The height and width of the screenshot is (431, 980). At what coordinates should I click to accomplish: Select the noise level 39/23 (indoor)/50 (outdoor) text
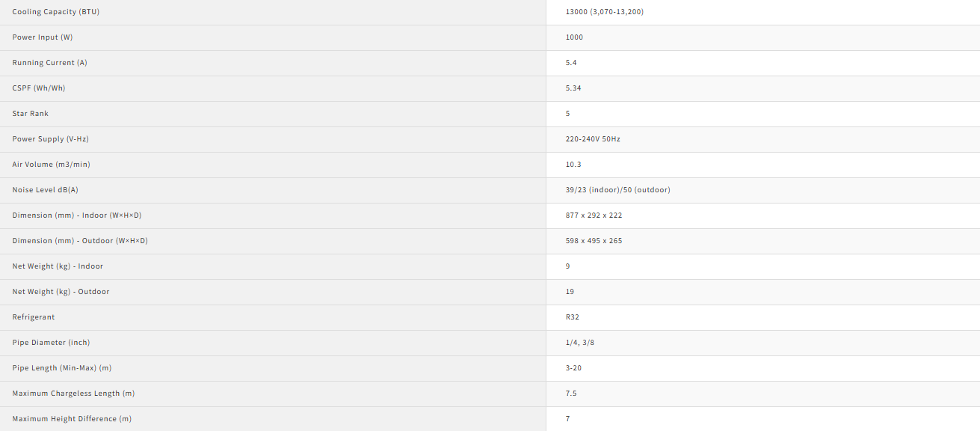point(618,190)
